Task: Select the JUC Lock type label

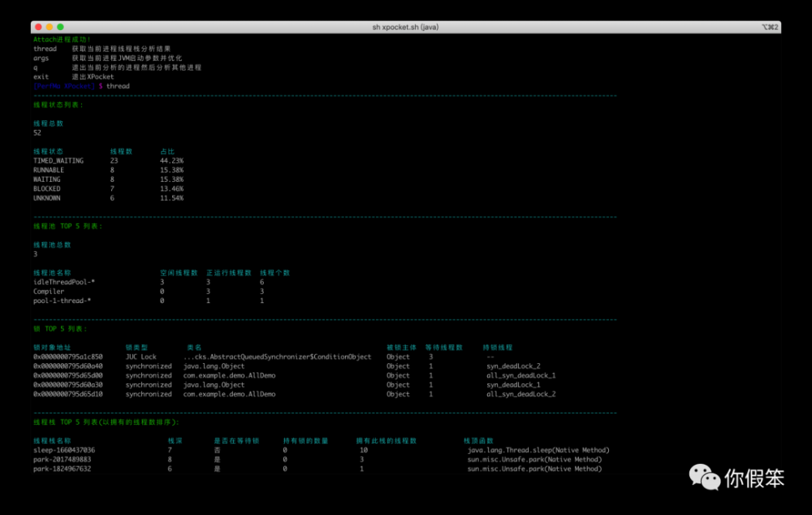Action: point(140,357)
